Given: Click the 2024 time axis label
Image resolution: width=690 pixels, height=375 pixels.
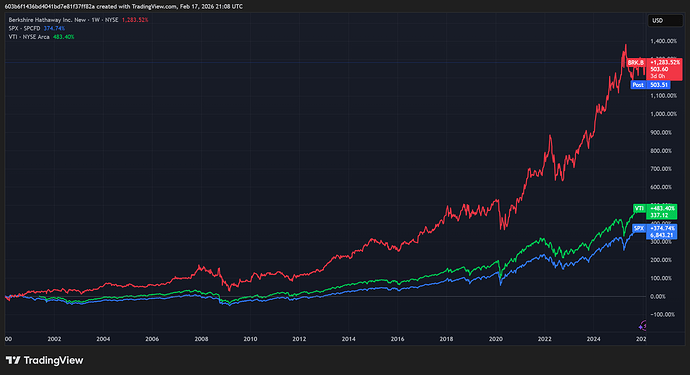Looking at the screenshot, I should tap(594, 339).
